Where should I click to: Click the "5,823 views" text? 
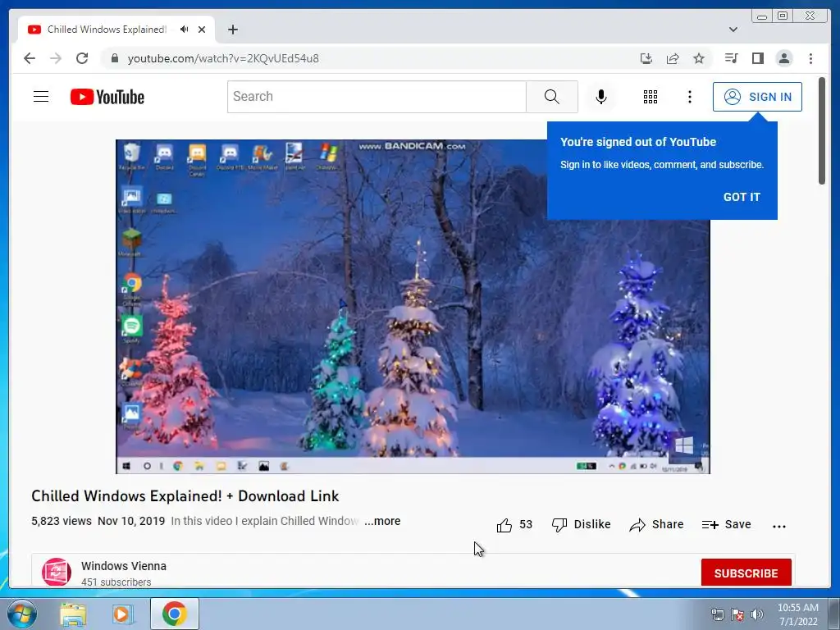click(x=61, y=521)
